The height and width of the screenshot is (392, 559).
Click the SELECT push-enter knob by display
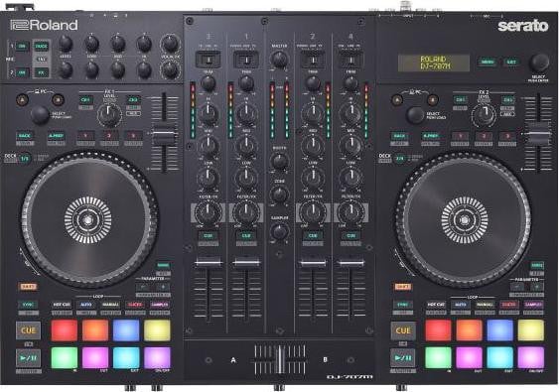pos(539,63)
